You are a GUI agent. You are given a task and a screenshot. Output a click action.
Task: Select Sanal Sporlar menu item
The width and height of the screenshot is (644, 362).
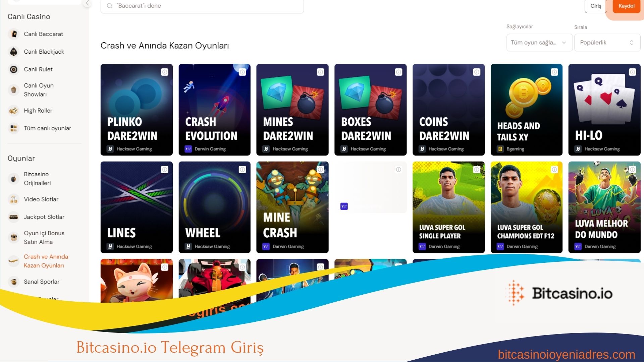pyautogui.click(x=42, y=282)
